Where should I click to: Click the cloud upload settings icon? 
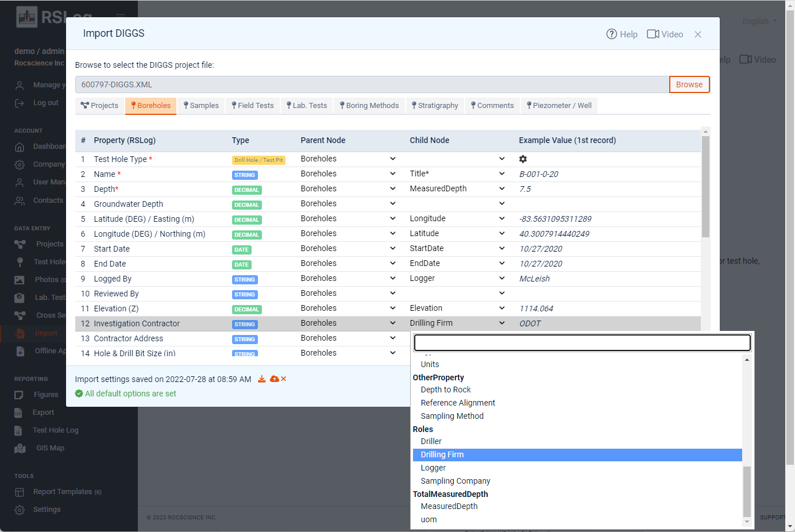(x=275, y=379)
